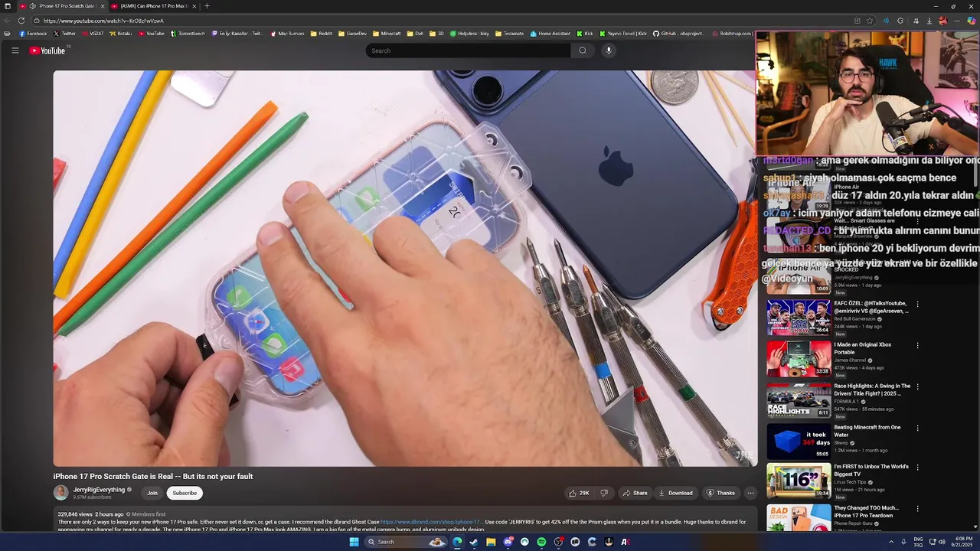980x551 pixels.
Task: Play the main video player
Action: (x=405, y=268)
